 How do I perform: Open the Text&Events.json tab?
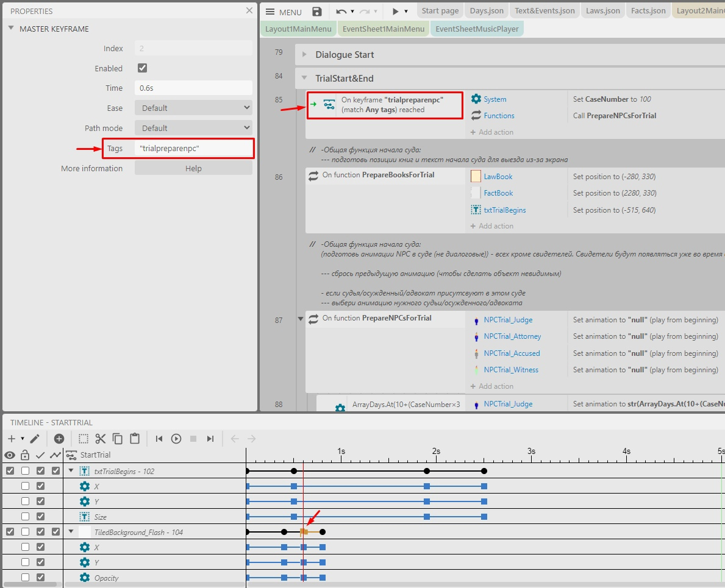[545, 10]
